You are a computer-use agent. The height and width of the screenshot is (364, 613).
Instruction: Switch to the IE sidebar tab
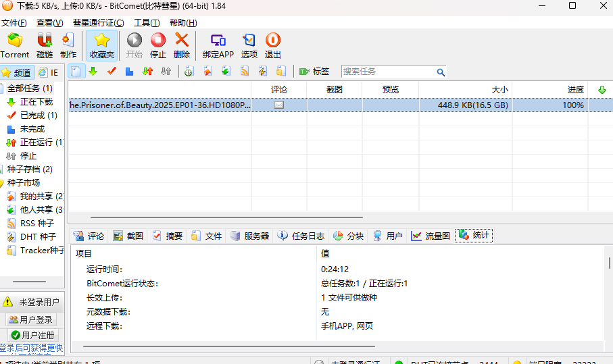click(x=49, y=73)
